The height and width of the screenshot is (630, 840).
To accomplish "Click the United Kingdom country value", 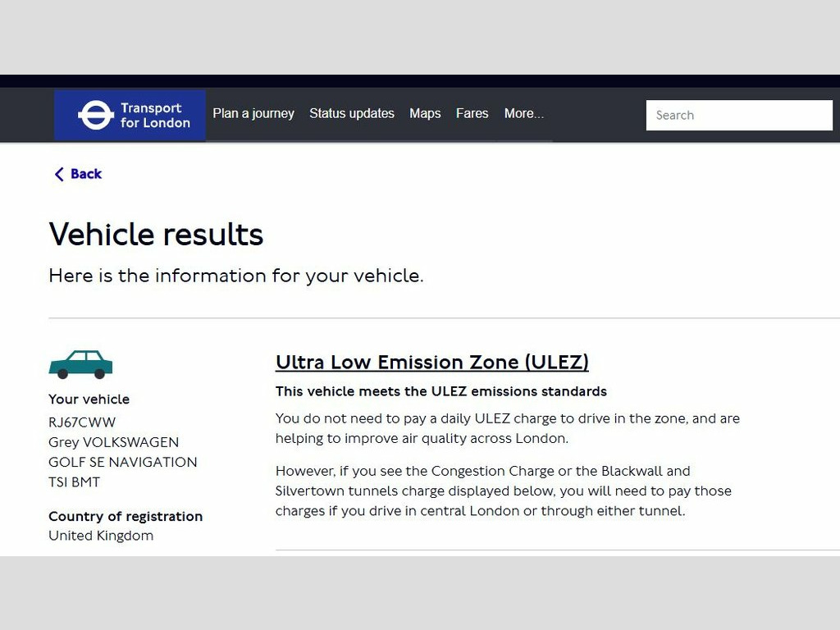I will [101, 536].
